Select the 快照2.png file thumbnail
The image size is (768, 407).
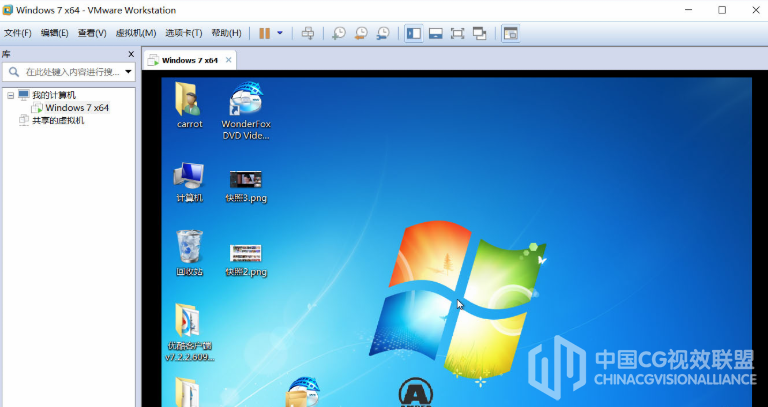click(246, 260)
